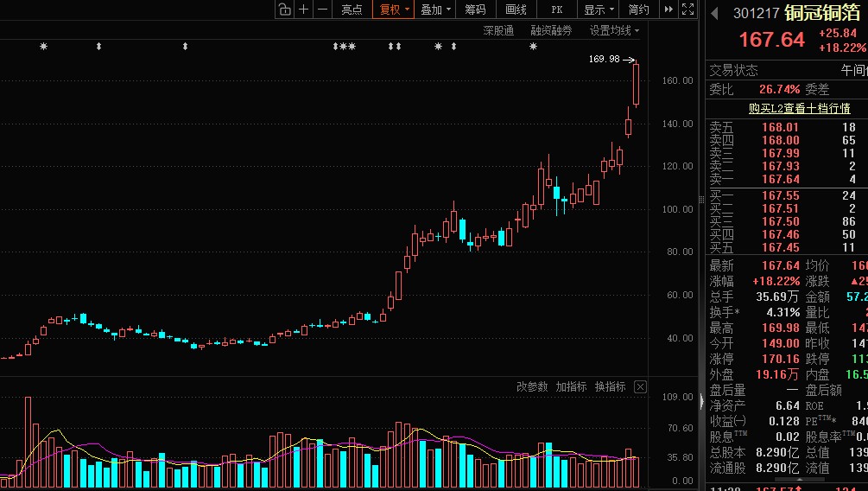Toggle the 亮点 highlight mode
The width and height of the screenshot is (868, 491).
(x=352, y=10)
